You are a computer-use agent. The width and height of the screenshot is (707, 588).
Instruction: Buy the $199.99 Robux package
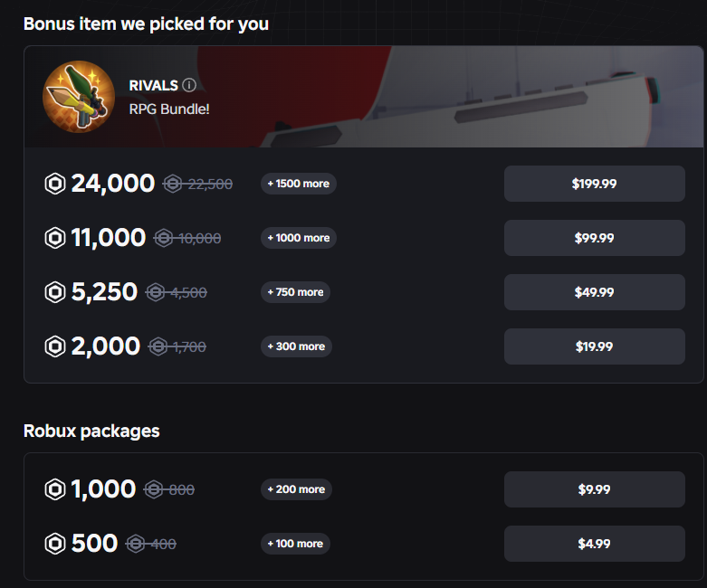pyautogui.click(x=594, y=184)
